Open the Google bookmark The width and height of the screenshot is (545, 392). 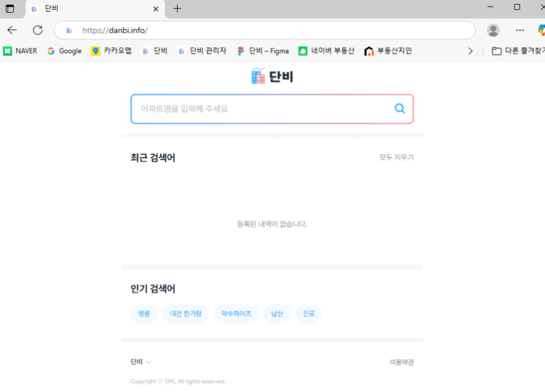[64, 51]
